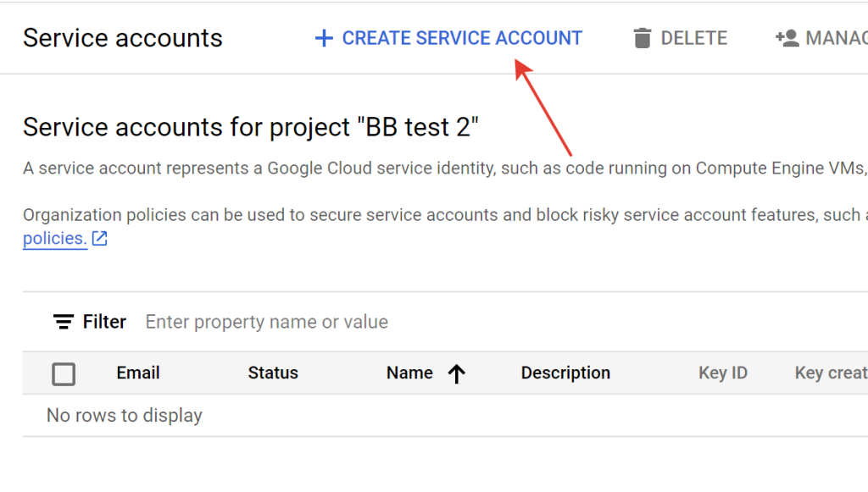Sort by the Description column header
This screenshot has width=868, height=492.
(565, 373)
